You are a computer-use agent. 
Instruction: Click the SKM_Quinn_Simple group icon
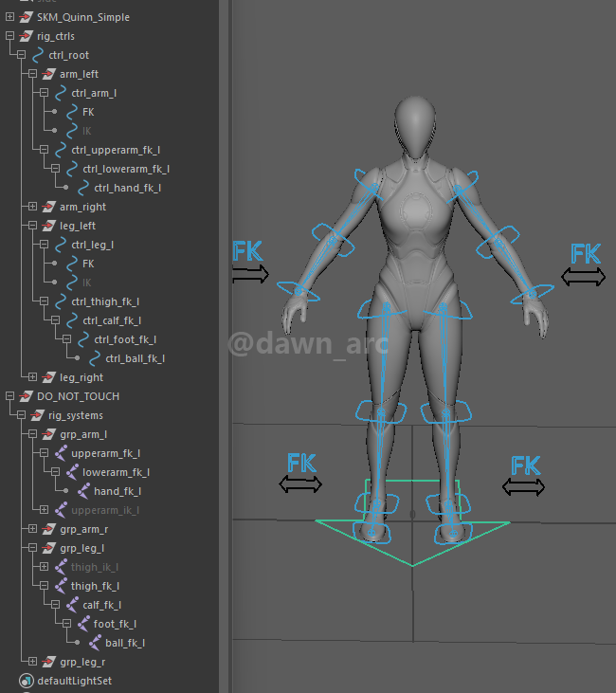click(x=26, y=17)
